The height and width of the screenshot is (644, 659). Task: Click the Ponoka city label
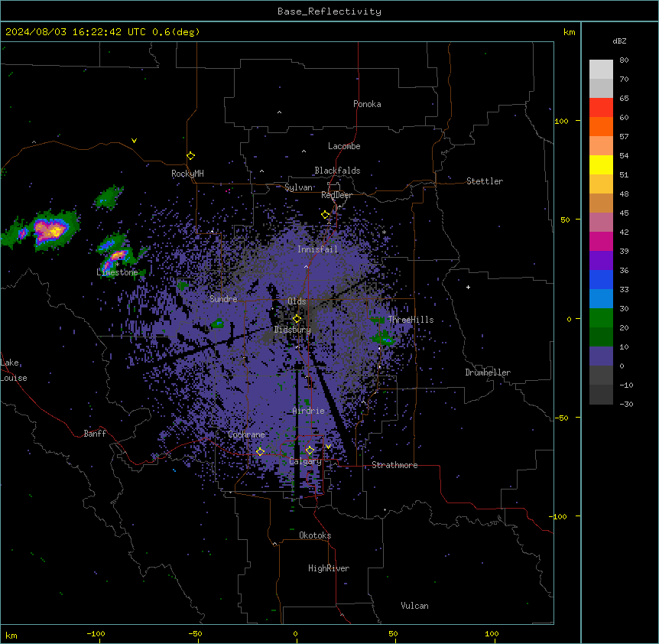tap(367, 104)
